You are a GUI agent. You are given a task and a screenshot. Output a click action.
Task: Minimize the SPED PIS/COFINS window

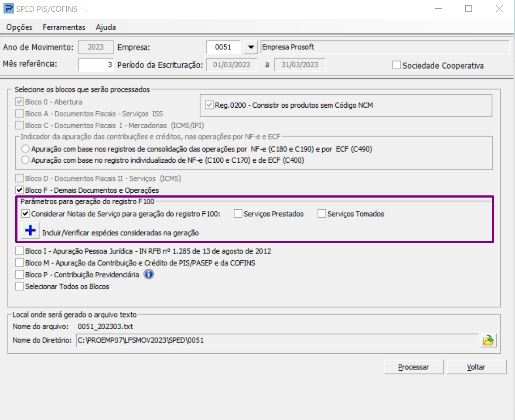coord(438,9)
